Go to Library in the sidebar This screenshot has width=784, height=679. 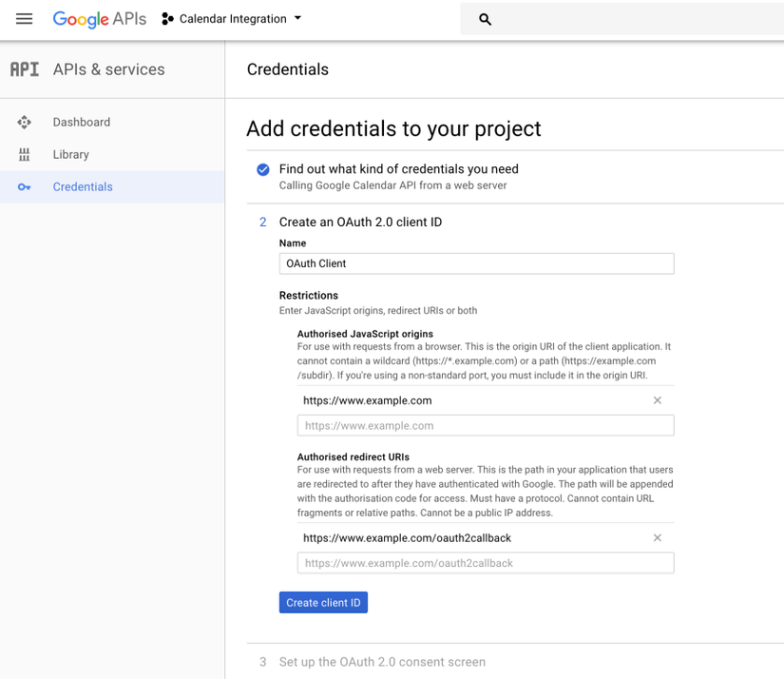click(71, 154)
